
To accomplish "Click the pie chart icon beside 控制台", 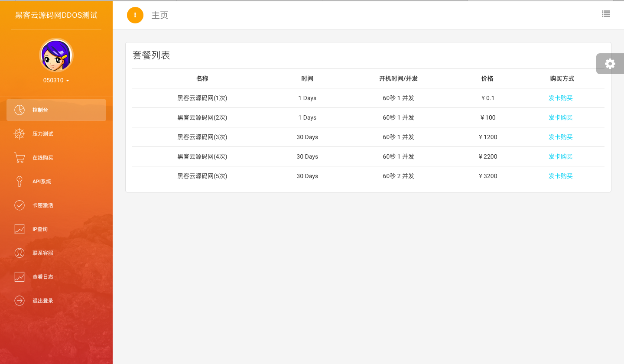I will click(x=19, y=110).
